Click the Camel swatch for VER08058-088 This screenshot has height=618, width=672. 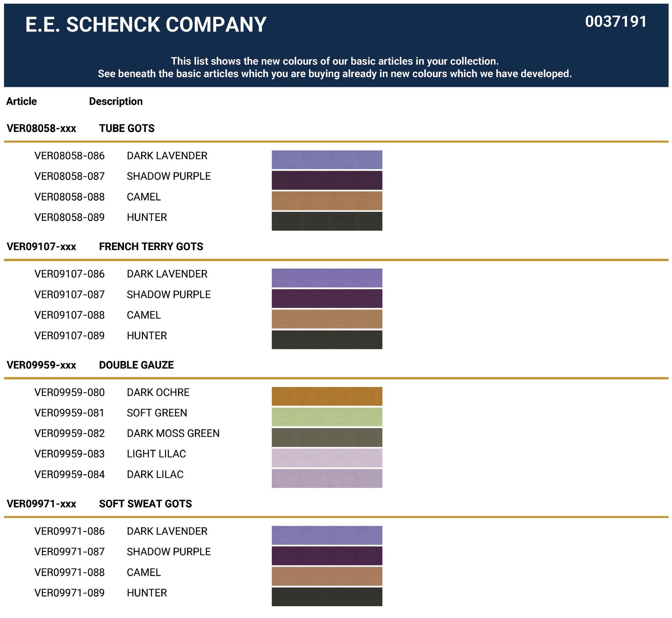coord(327,201)
